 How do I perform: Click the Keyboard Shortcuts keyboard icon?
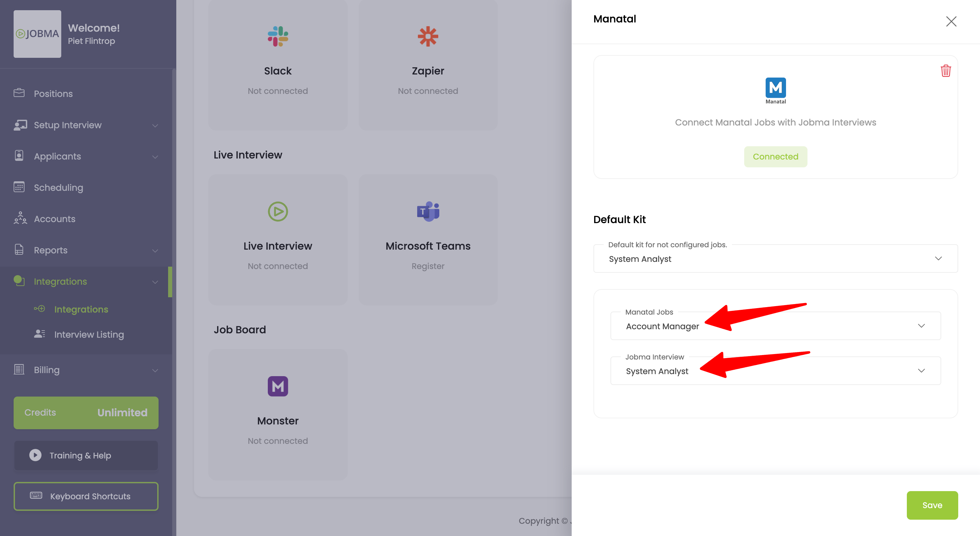(36, 495)
